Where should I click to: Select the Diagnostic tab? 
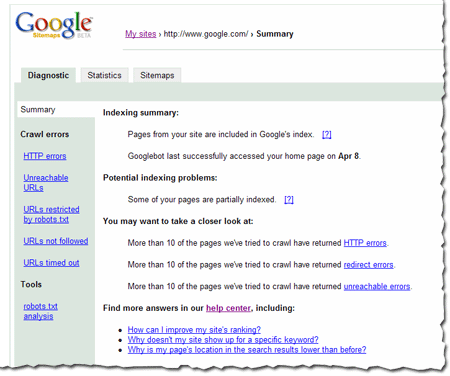[x=48, y=75]
